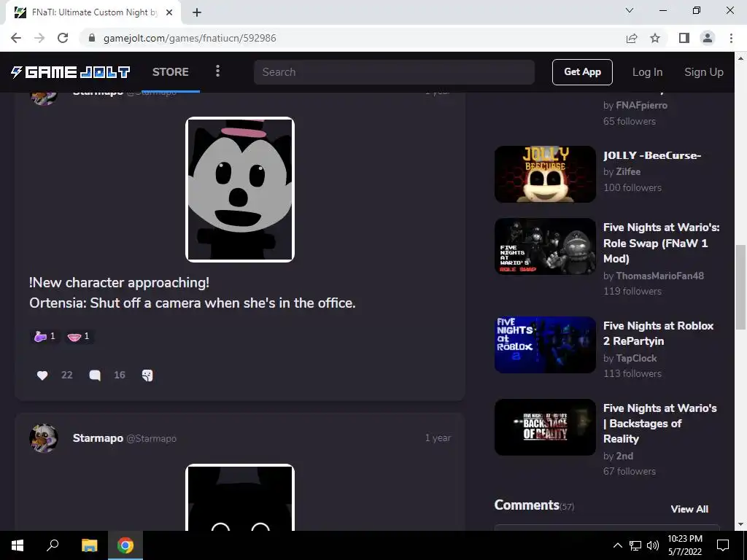This screenshot has width=747, height=560.
Task: Visit Zilfee's developer profile
Action: coord(628,171)
